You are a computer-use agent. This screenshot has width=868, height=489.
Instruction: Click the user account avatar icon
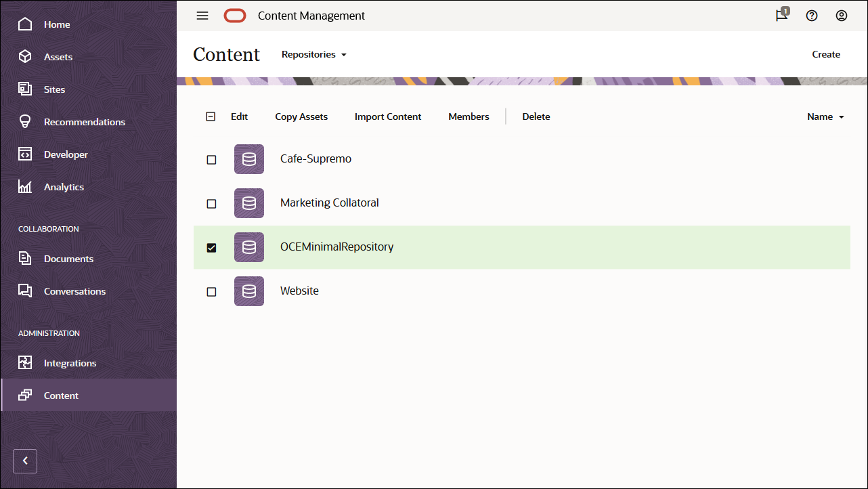[x=842, y=15]
